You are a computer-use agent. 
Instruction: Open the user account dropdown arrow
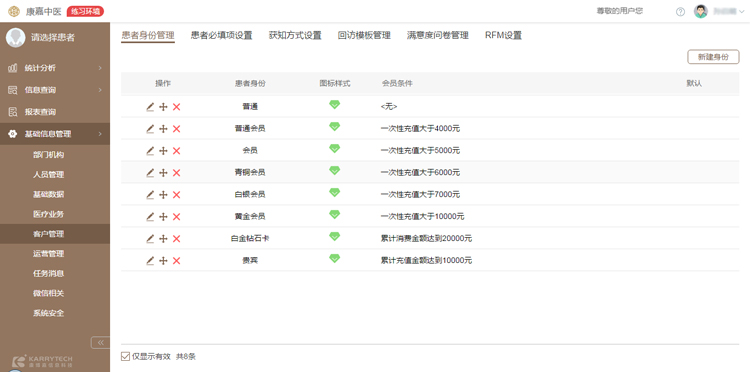pos(742,11)
